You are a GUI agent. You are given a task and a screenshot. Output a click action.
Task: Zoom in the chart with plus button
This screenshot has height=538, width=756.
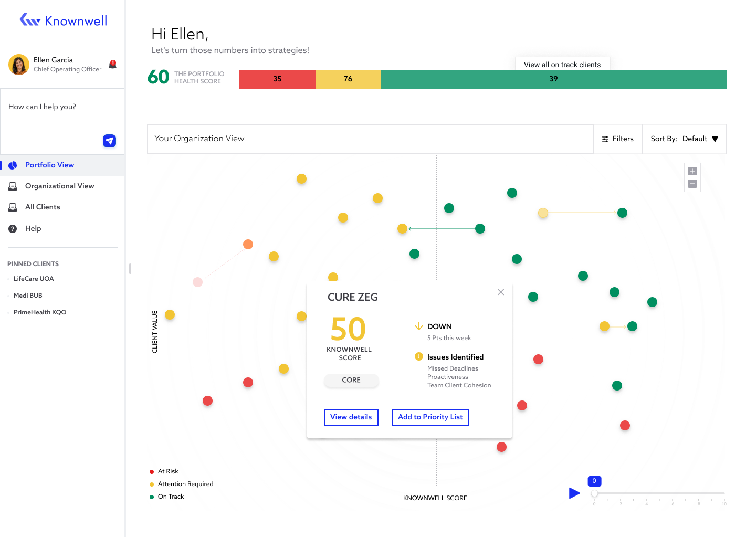click(x=692, y=171)
